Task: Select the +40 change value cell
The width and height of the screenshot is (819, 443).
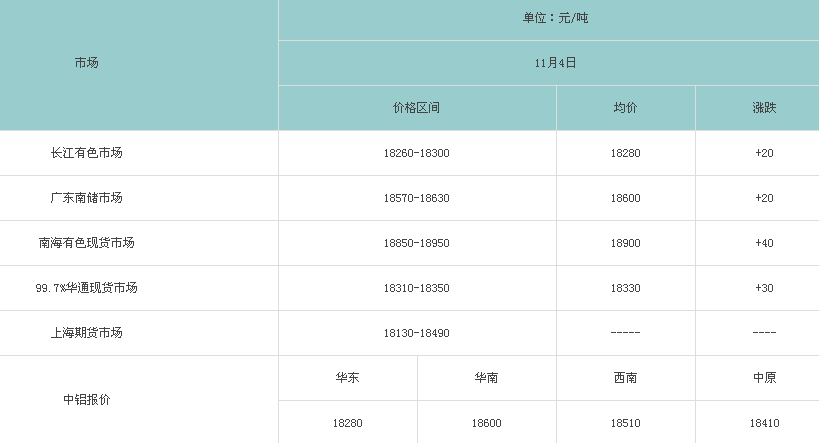Action: (x=765, y=243)
